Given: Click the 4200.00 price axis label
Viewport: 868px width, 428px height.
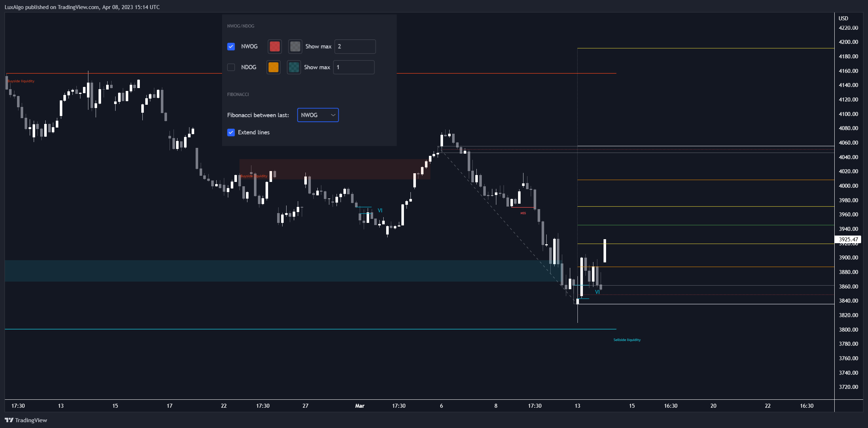Looking at the screenshot, I should coord(848,42).
